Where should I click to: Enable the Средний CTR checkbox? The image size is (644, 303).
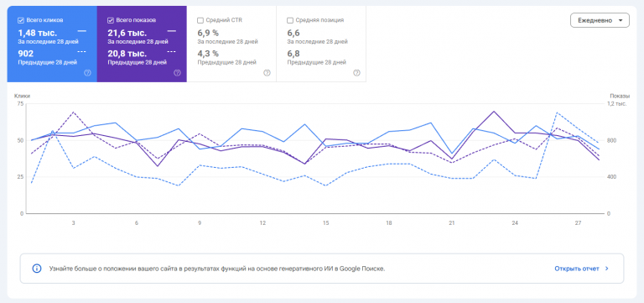200,20
